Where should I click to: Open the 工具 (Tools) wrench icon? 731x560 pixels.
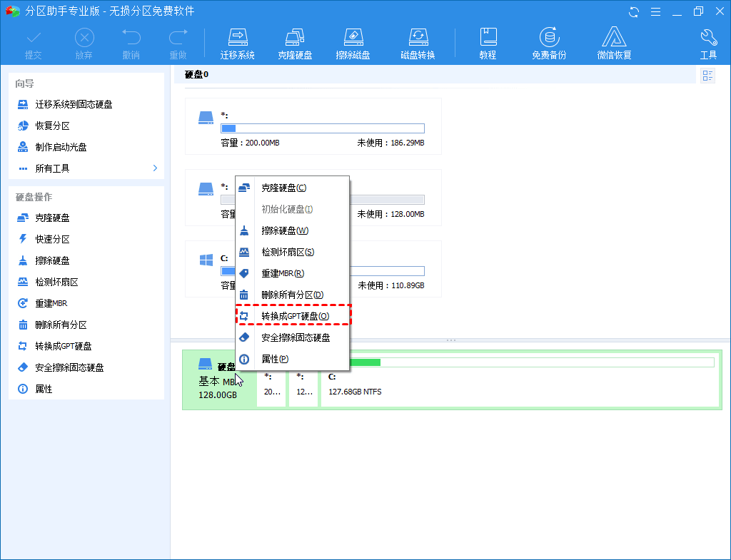click(708, 42)
